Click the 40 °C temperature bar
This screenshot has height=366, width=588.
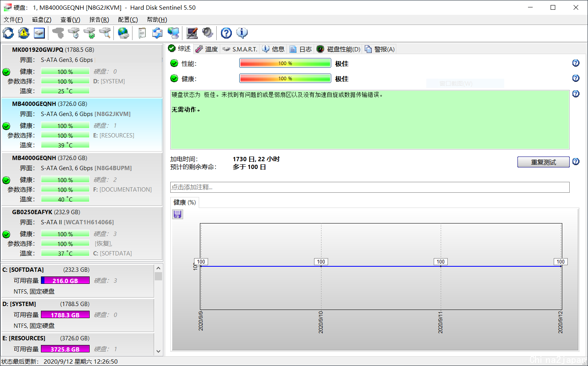(65, 199)
